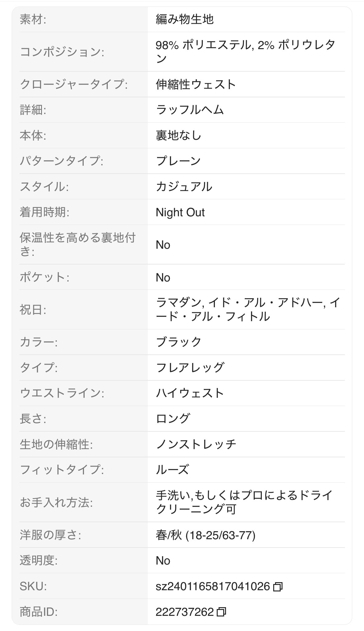The image size is (364, 631).
Task: Click fabric stretch value ノンストレッチ
Action: [x=196, y=444]
